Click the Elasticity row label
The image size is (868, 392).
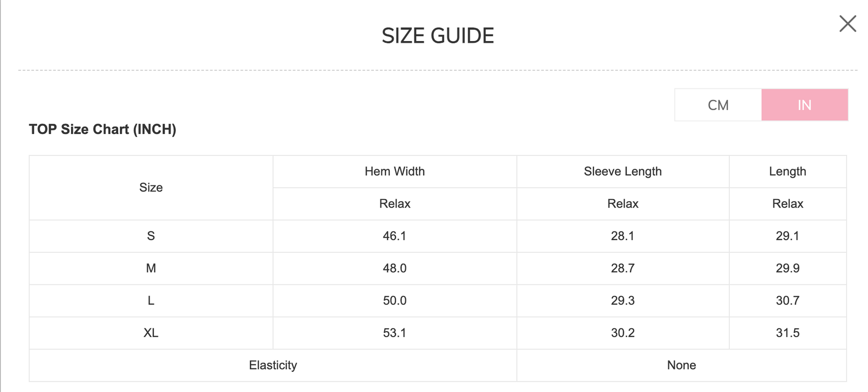(273, 365)
